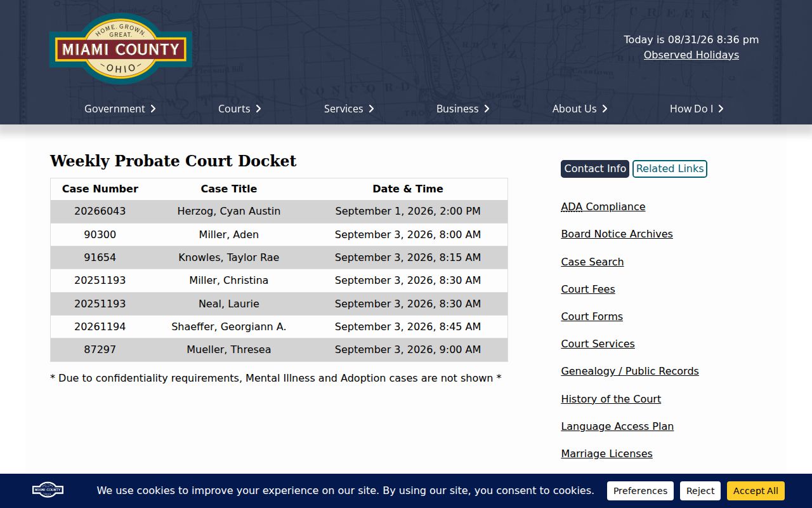Image resolution: width=812 pixels, height=508 pixels.
Task: Switch to the Related Links tab
Action: [670, 169]
